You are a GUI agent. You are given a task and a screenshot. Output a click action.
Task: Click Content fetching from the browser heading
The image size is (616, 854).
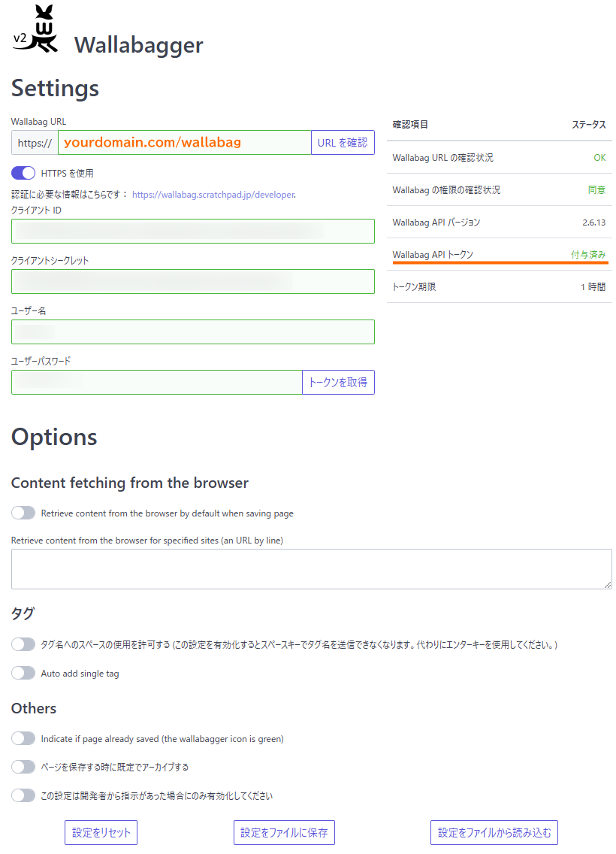pyautogui.click(x=130, y=483)
